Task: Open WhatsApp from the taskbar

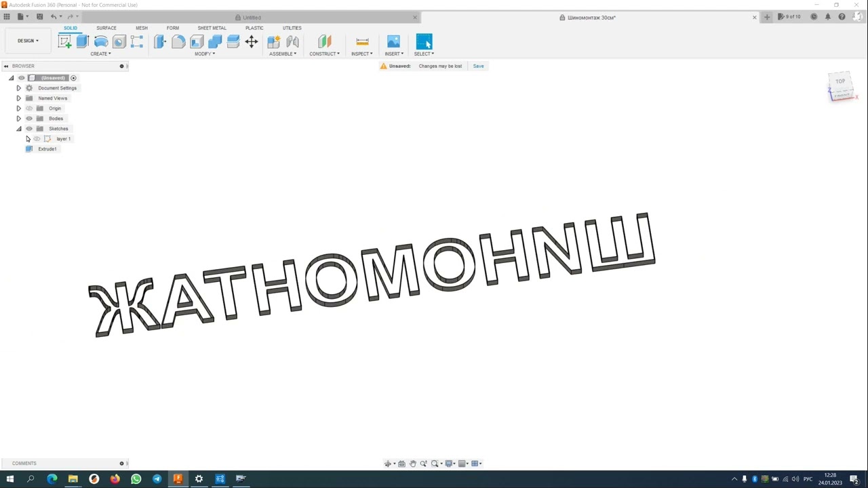Action: pyautogui.click(x=136, y=479)
